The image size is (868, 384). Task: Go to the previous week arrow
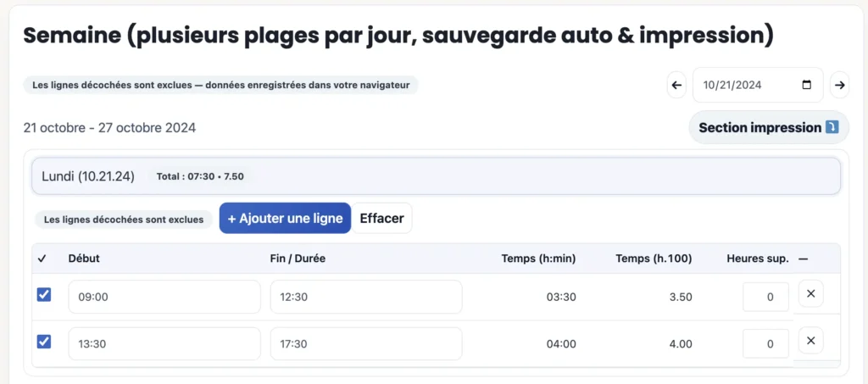coord(676,85)
